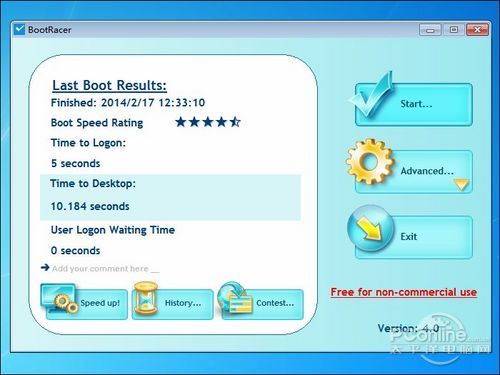Click the large checkmark icon on Start
500x375 pixels.
(371, 95)
